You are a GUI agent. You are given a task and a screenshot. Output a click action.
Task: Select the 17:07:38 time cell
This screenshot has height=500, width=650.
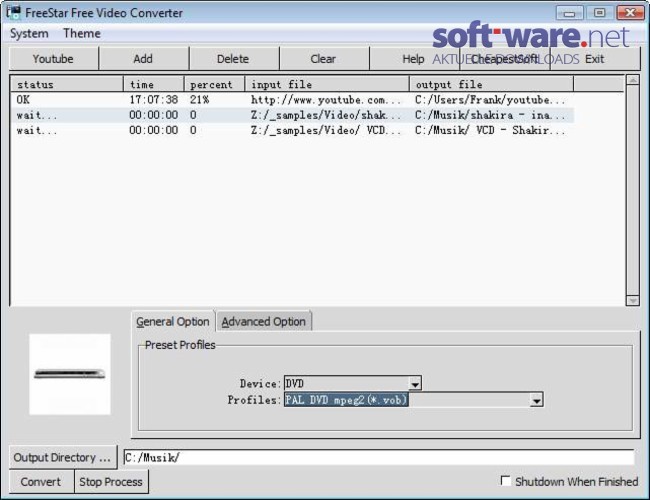(x=154, y=100)
